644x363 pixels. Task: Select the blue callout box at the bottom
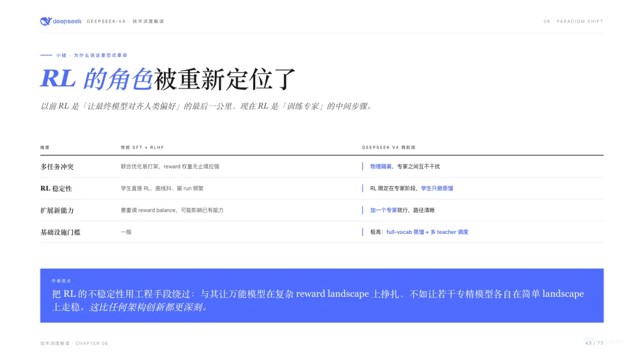(x=322, y=294)
